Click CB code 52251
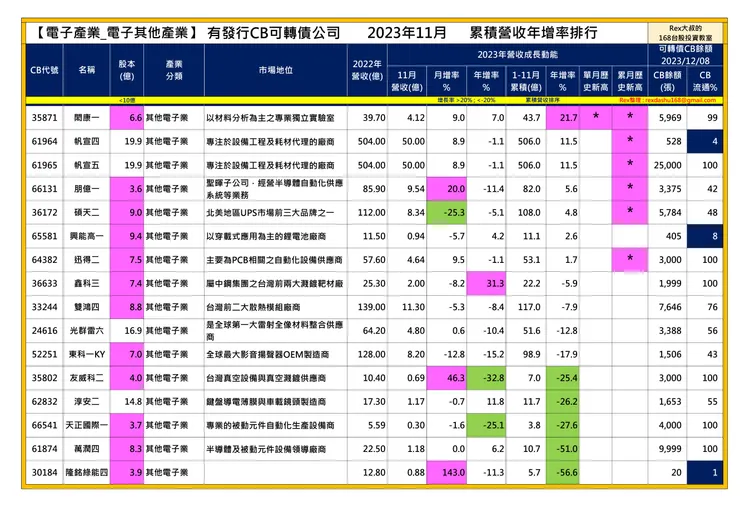The width and height of the screenshot is (740, 523). point(44,354)
